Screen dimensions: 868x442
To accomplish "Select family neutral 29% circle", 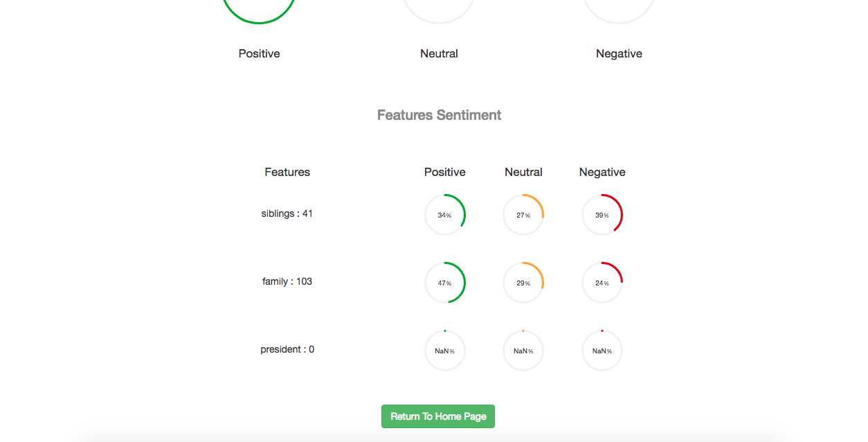I will pyautogui.click(x=523, y=283).
